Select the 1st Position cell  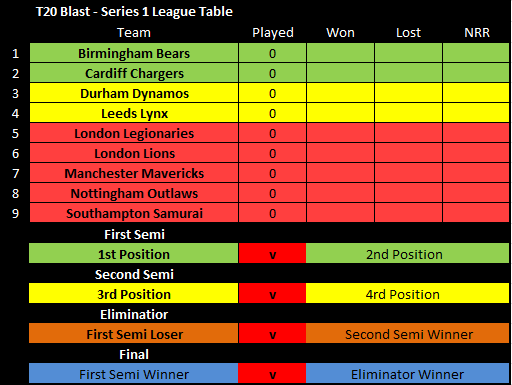(x=134, y=253)
